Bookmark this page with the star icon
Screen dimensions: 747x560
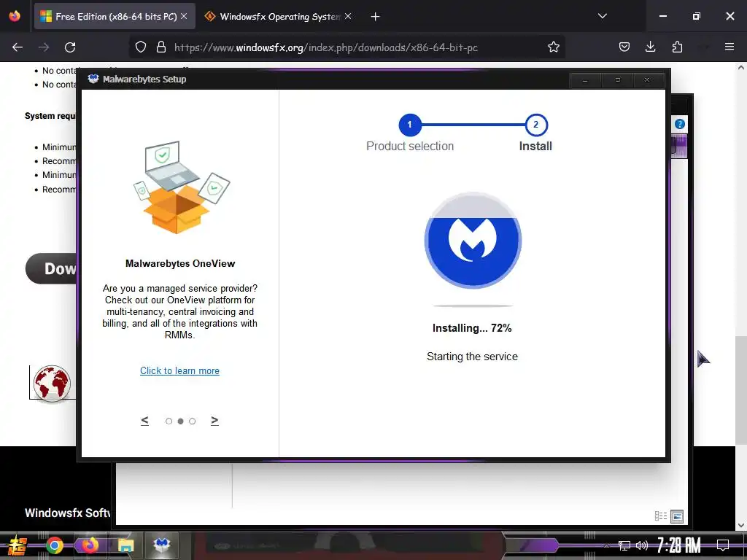pos(553,47)
